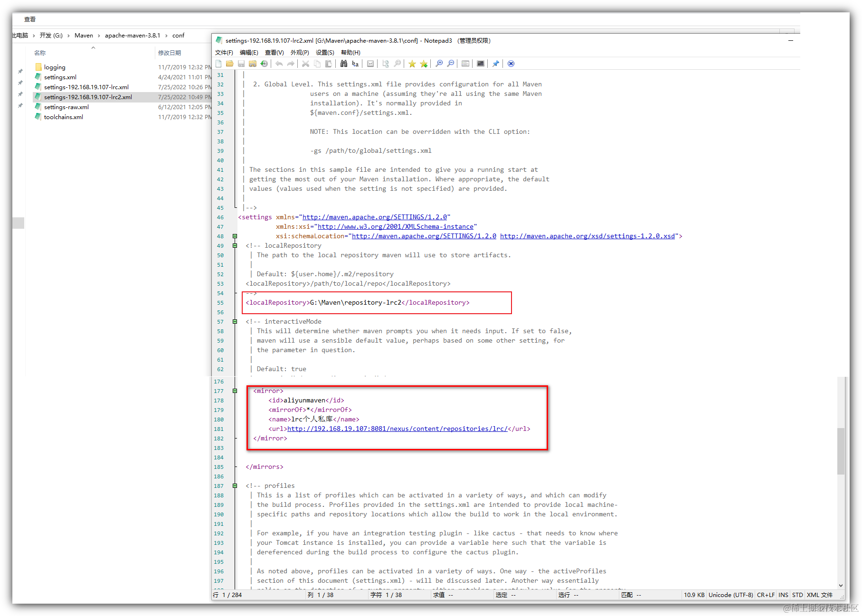The width and height of the screenshot is (862, 616).
Task: Collapse profiles comment fold at line 187
Action: pyautogui.click(x=235, y=485)
